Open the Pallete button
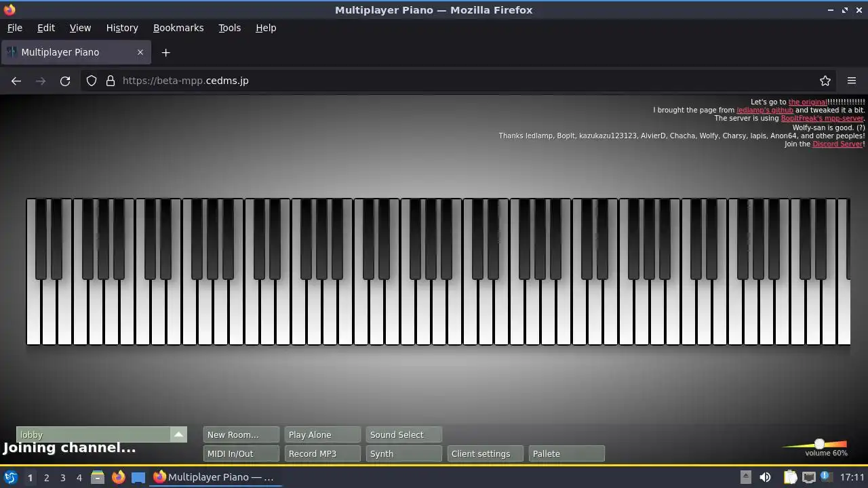 click(x=567, y=453)
